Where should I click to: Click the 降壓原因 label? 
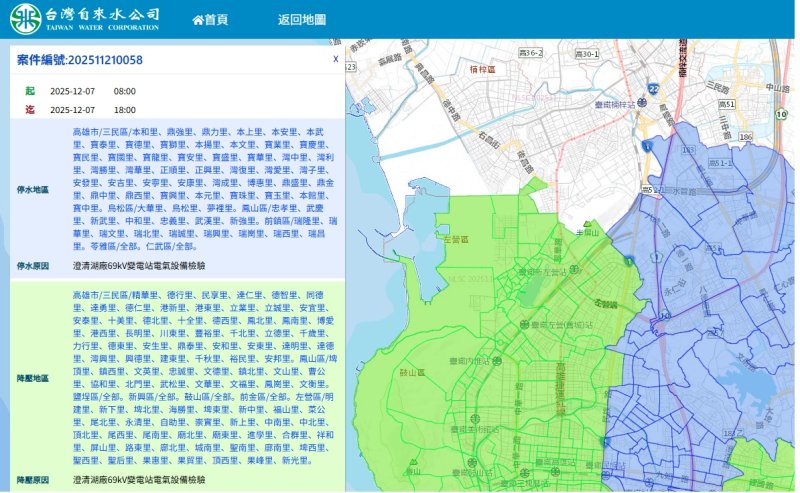click(33, 480)
